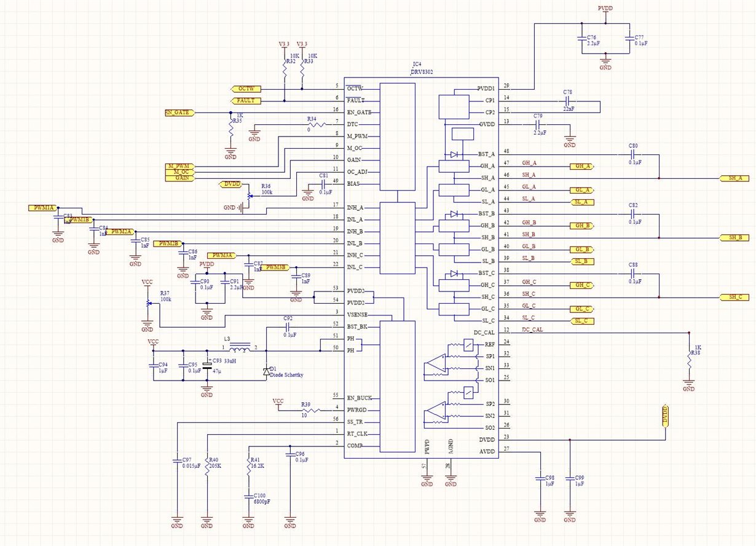
Task: Select capacitor C99 on DVDD
Action: pos(569,479)
